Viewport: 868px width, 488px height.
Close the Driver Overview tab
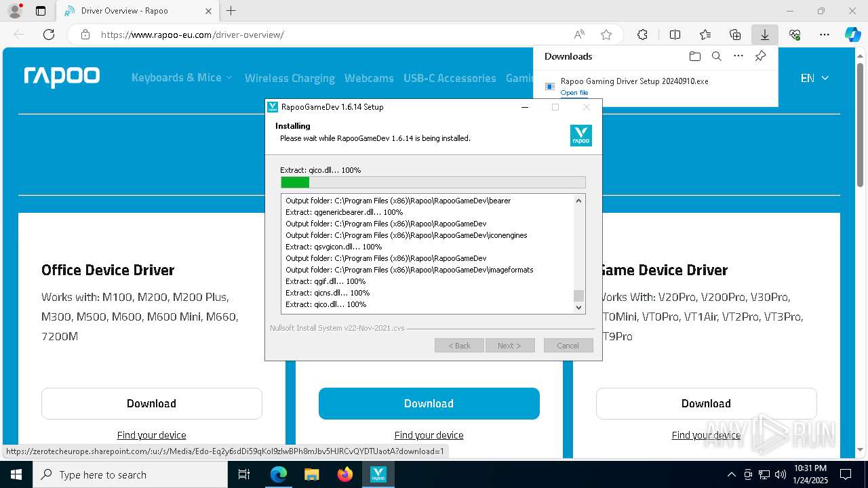pyautogui.click(x=209, y=11)
